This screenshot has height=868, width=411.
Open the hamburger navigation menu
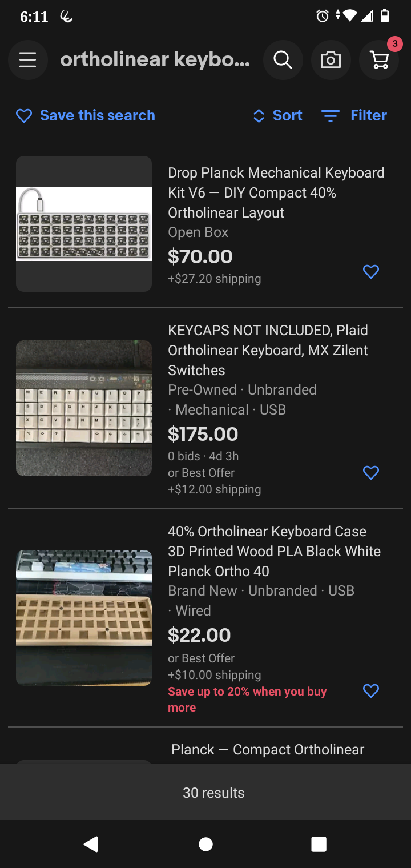coord(27,60)
